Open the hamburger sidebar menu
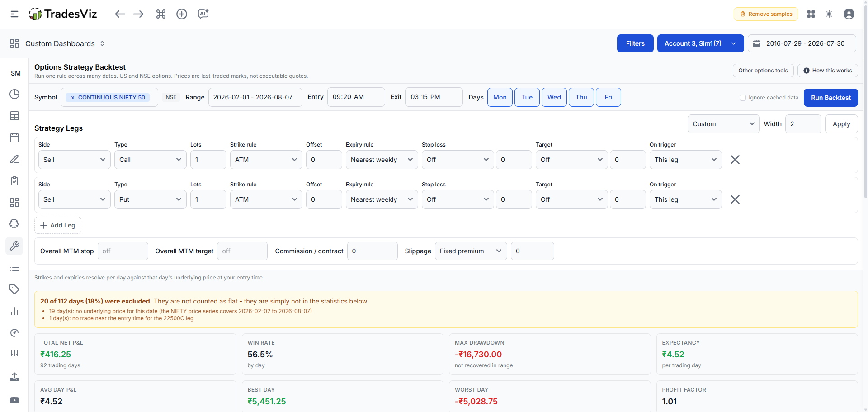Screen dimensions: 868x412 point(14,14)
